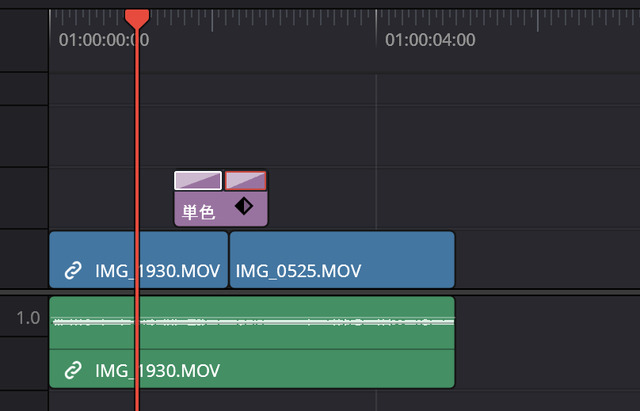This screenshot has width=640, height=411.
Task: Click the 1.0 audio channel indicator
Action: tap(28, 318)
